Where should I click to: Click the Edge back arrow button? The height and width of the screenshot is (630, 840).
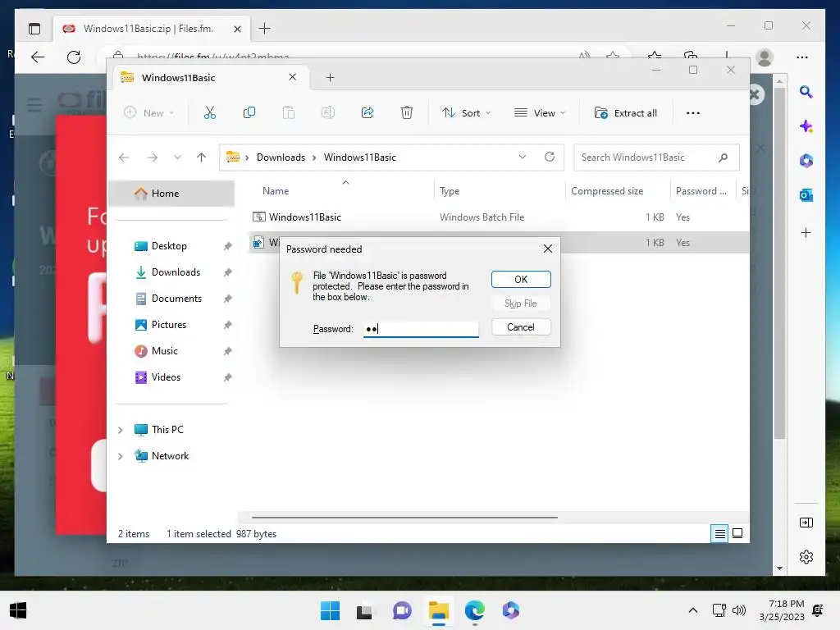[x=38, y=57]
